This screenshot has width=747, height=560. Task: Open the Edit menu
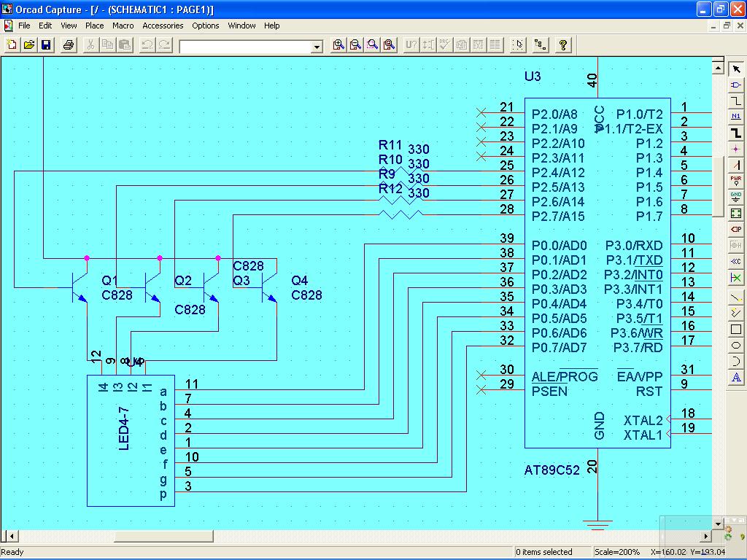(45, 26)
